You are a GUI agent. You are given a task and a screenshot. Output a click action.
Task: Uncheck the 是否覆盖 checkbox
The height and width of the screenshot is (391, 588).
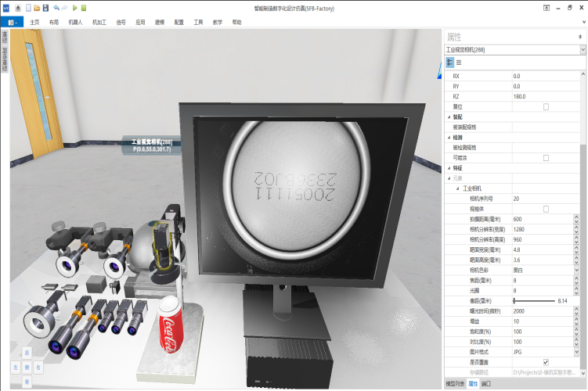(546, 362)
